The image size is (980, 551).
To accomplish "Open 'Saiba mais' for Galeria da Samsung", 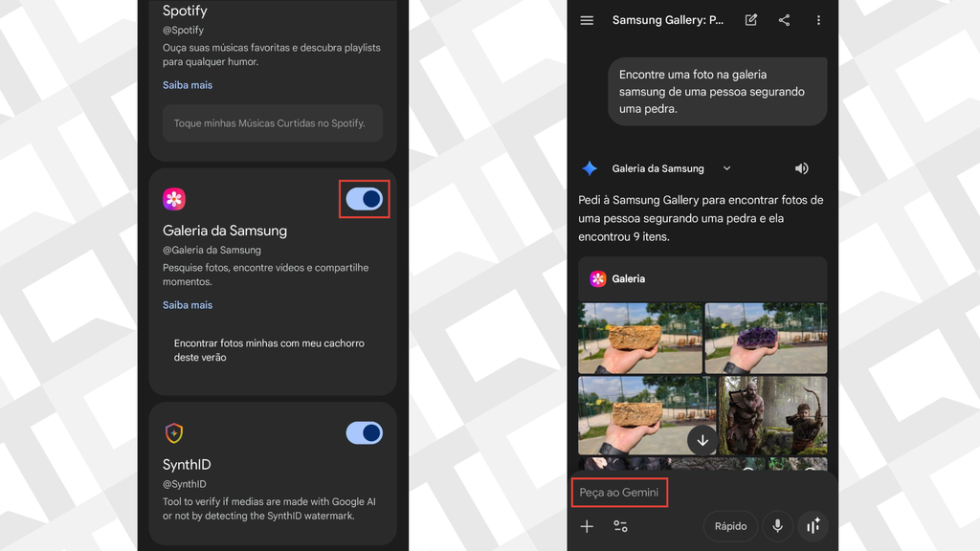I will click(x=187, y=304).
